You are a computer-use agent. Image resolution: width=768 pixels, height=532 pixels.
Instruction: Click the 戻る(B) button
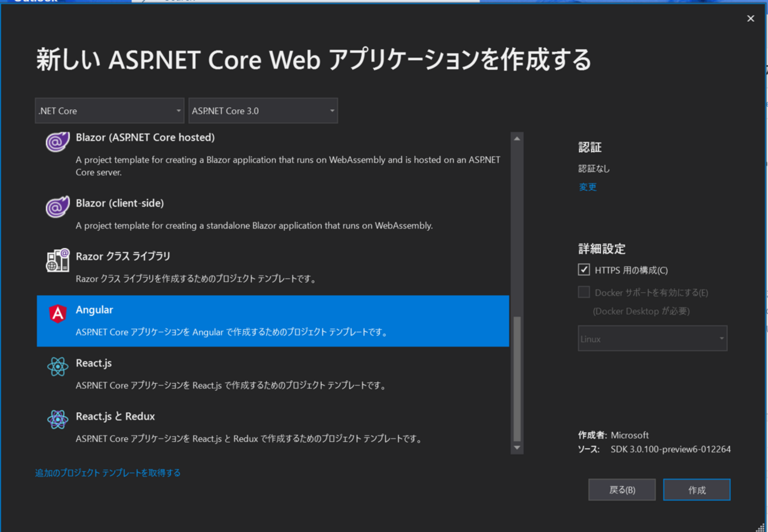click(621, 490)
